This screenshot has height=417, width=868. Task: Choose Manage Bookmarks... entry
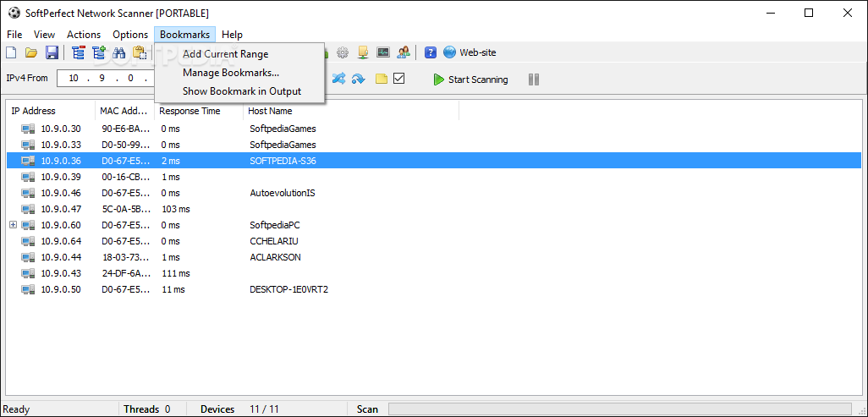pos(239,73)
